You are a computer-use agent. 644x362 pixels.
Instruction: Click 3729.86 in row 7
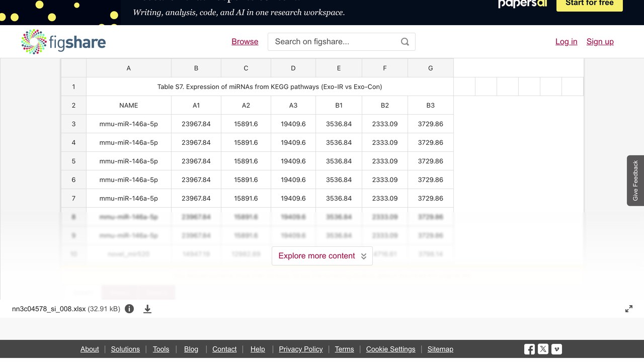[431, 198]
